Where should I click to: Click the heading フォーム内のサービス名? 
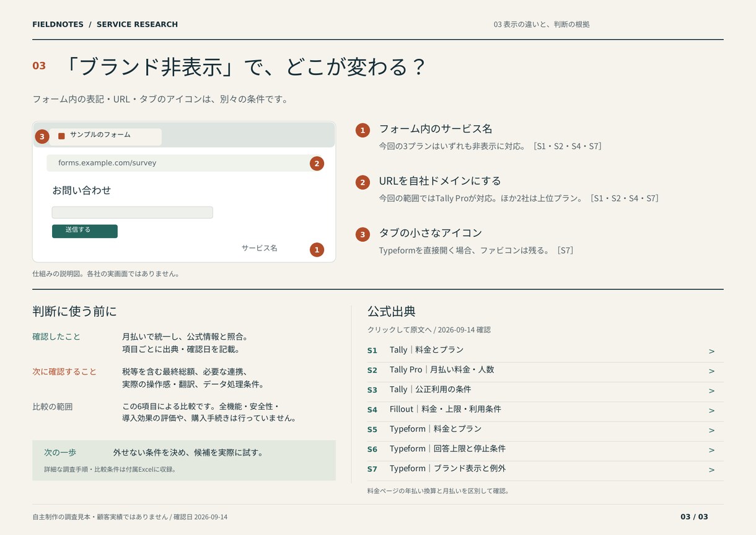[x=436, y=129]
